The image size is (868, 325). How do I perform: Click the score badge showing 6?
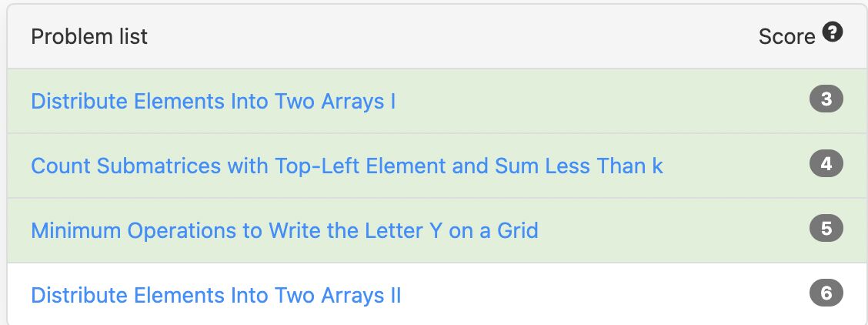coord(826,293)
